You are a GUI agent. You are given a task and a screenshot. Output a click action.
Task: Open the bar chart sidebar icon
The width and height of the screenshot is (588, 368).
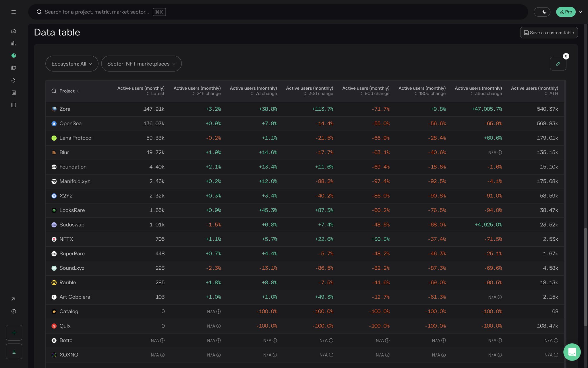[13, 43]
